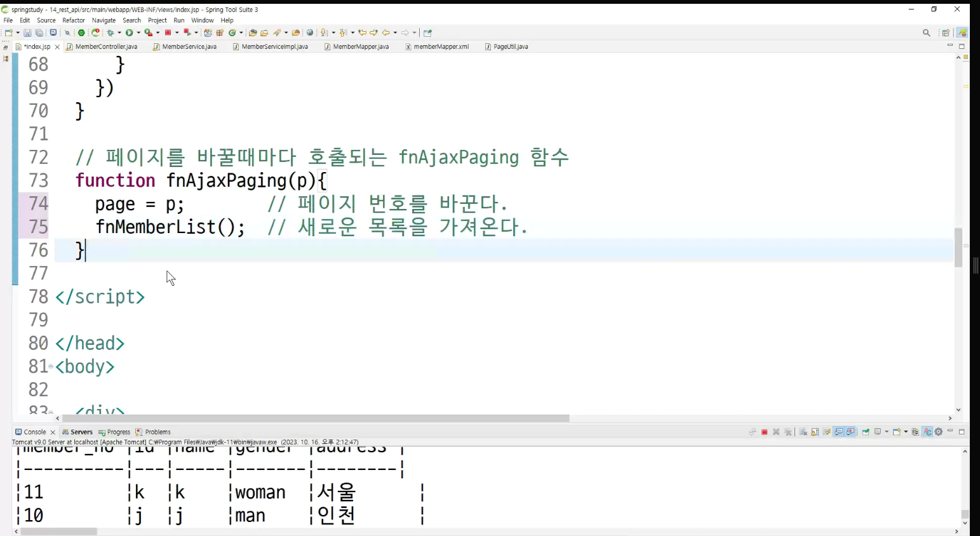Screen dimensions: 980x536
Task: Expand the Debug dropdown arrow
Action: [x=119, y=33]
